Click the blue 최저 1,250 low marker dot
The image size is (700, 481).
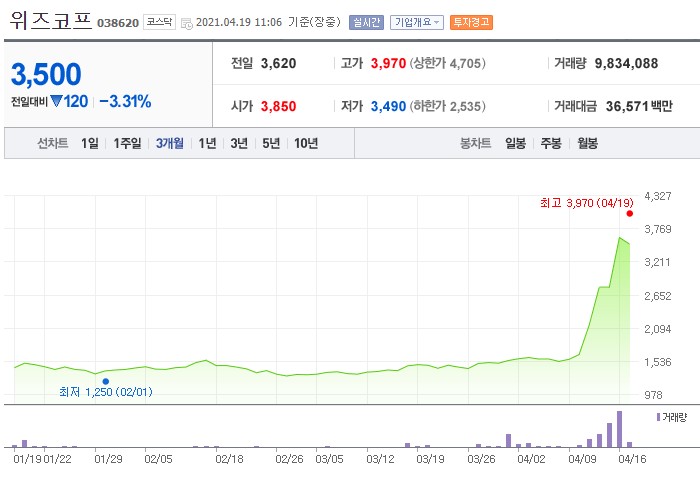pos(106,381)
